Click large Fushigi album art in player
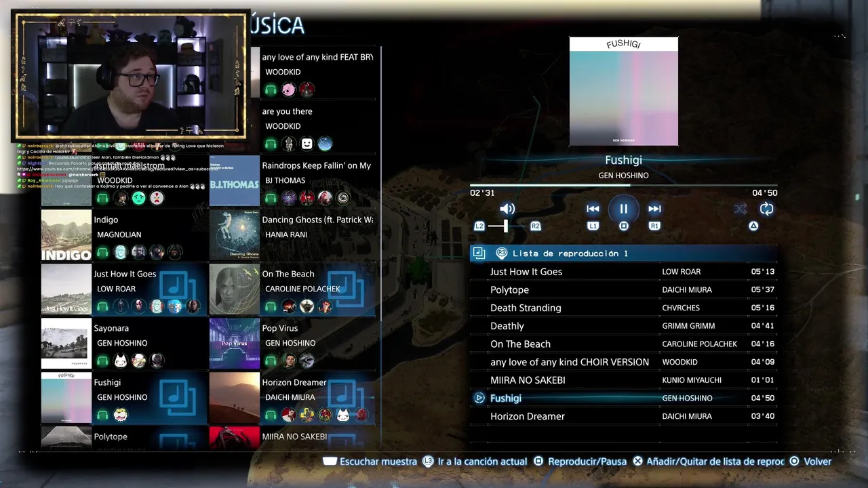This screenshot has width=868, height=488. pyautogui.click(x=624, y=91)
